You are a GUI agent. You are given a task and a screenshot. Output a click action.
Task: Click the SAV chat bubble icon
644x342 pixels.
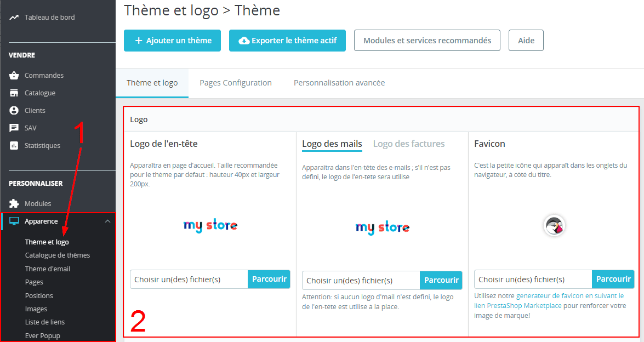[x=14, y=128]
